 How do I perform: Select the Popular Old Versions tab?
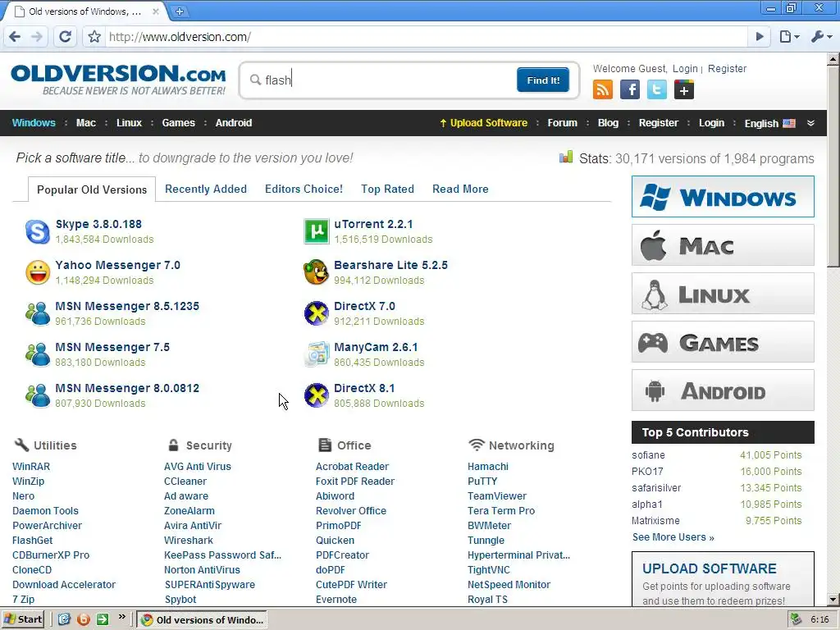[x=92, y=189]
